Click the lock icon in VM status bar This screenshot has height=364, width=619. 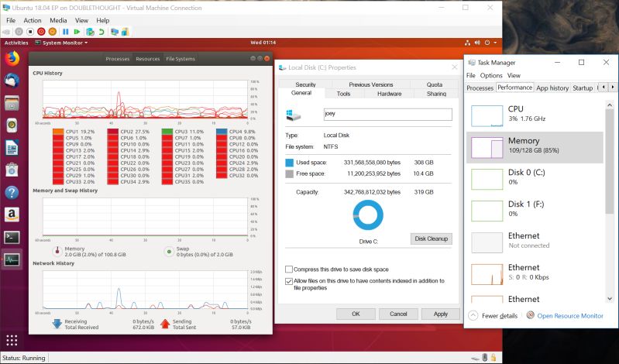[493, 358]
